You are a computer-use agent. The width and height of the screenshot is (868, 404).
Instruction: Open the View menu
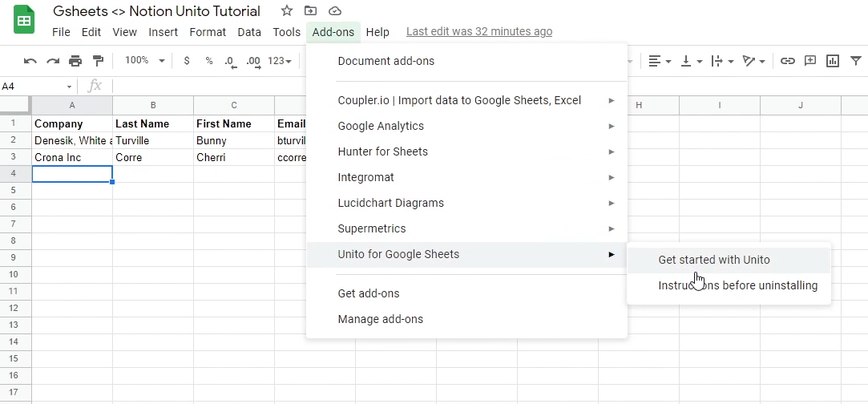coord(124,32)
